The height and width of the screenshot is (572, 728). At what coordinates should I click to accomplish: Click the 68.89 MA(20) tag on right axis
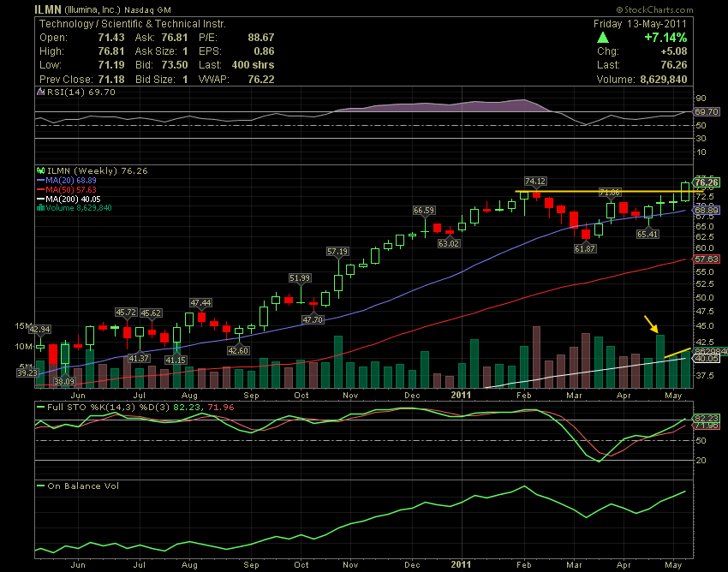707,211
